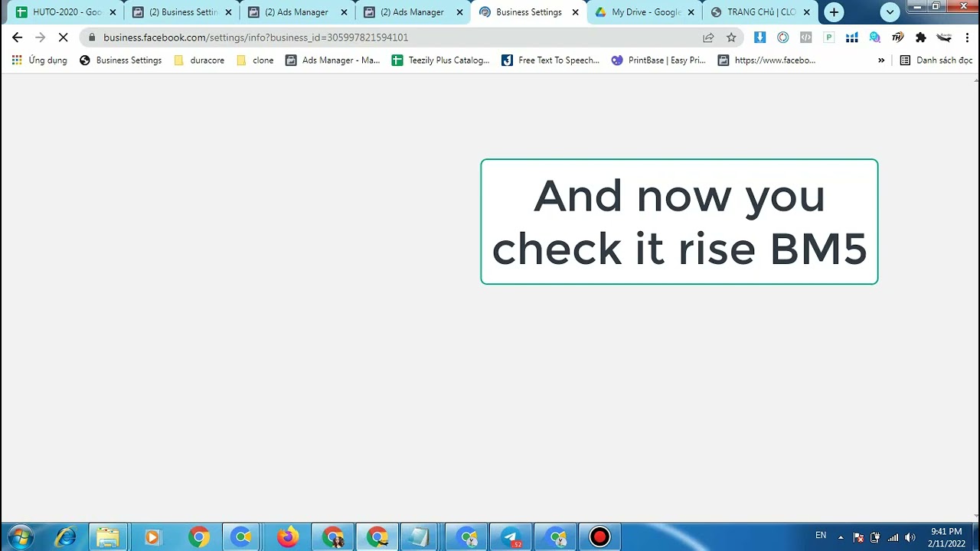Close the HUTO-2020 tab
This screenshot has width=980, height=551.
pos(113,12)
